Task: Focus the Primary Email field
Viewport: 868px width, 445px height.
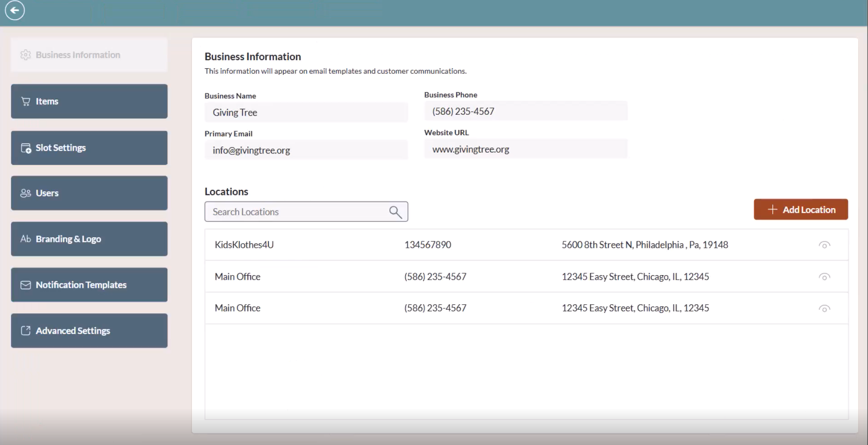Action: point(306,150)
